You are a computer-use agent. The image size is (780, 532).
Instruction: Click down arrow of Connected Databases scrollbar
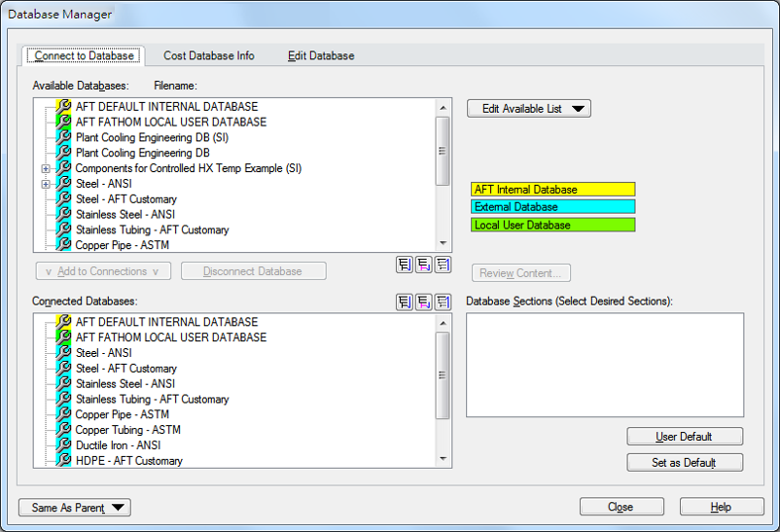tap(443, 459)
